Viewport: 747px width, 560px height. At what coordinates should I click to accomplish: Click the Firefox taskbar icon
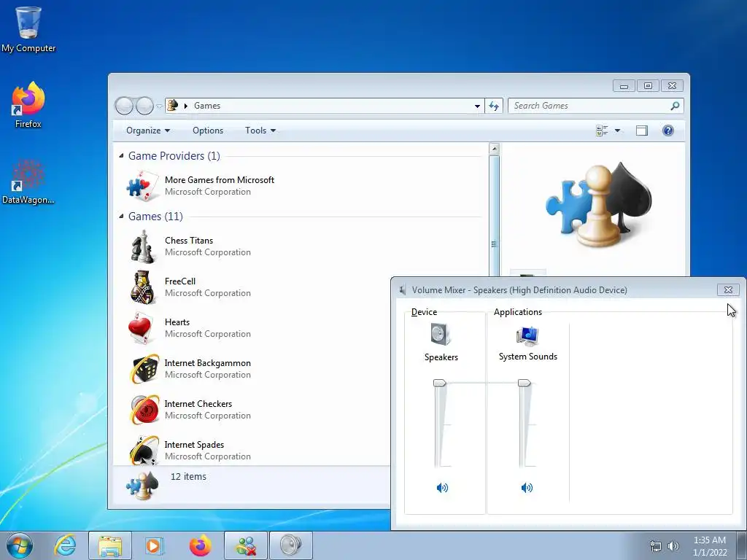(200, 545)
